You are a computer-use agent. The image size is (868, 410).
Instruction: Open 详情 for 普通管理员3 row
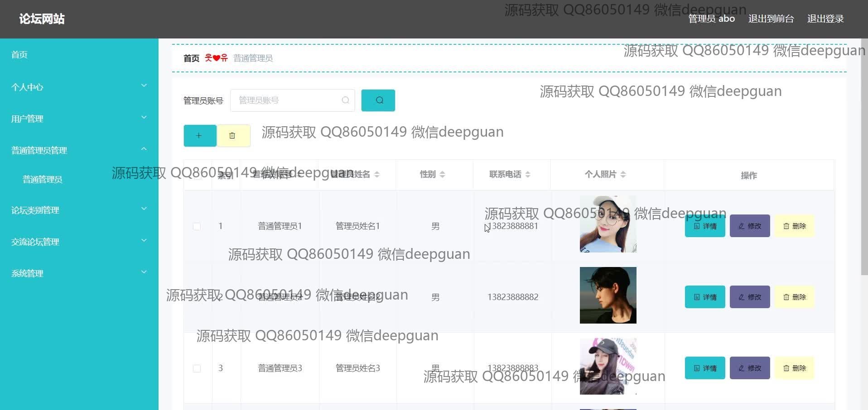pos(705,368)
